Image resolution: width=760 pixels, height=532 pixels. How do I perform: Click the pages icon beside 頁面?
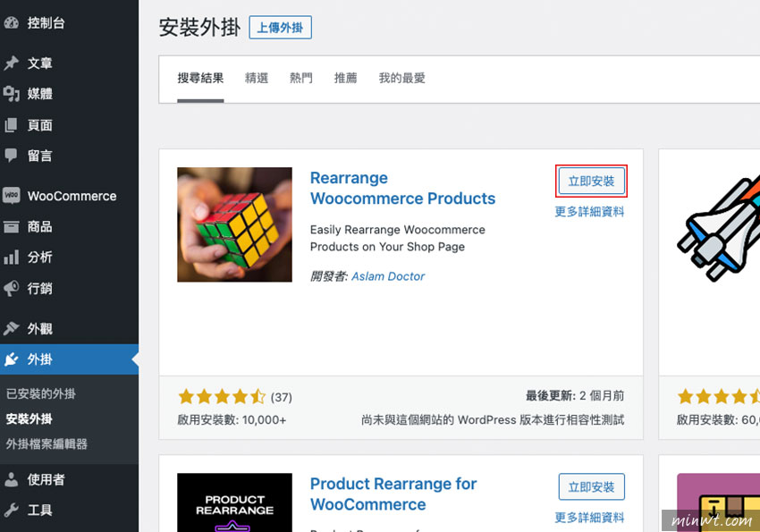click(x=11, y=125)
